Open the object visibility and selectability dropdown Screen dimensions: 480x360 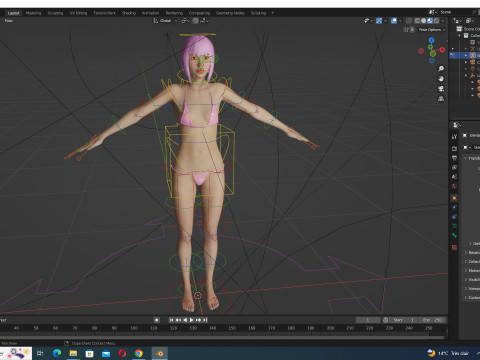tap(368, 21)
